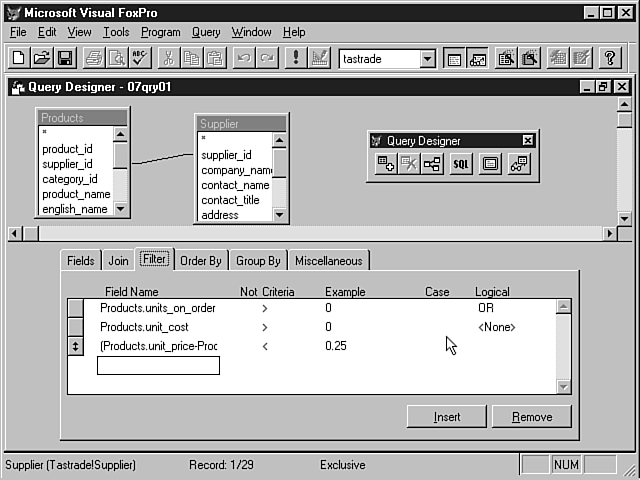Viewport: 640px width, 480px height.
Task: Click the row selector button beside Products.unit_cost
Action: [x=75, y=327]
